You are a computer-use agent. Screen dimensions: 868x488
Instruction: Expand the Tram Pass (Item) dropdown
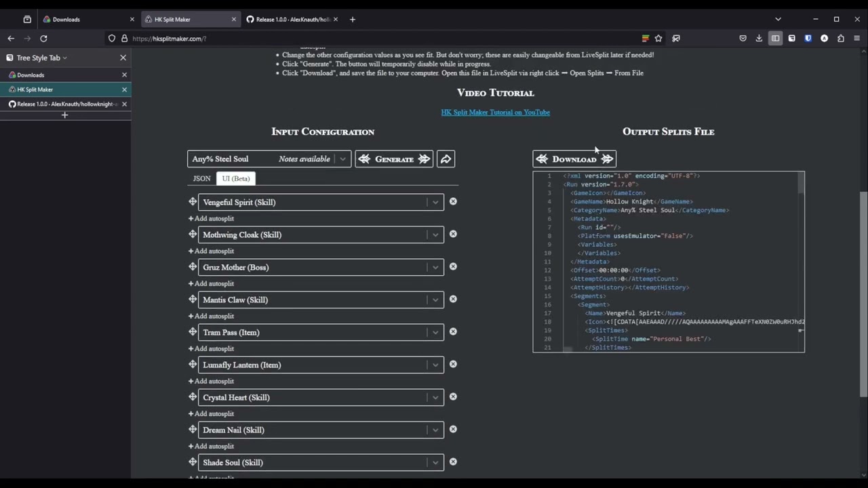[x=435, y=332]
